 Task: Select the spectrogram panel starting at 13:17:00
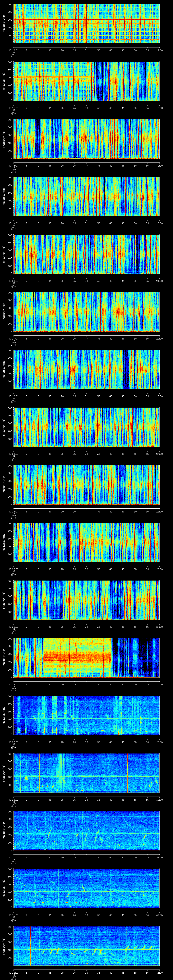click(x=87, y=81)
